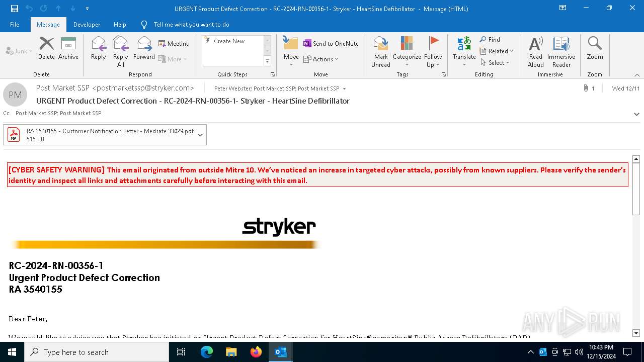Click the attachment paperclip count
The width and height of the screenshot is (644, 362).
tap(589, 88)
